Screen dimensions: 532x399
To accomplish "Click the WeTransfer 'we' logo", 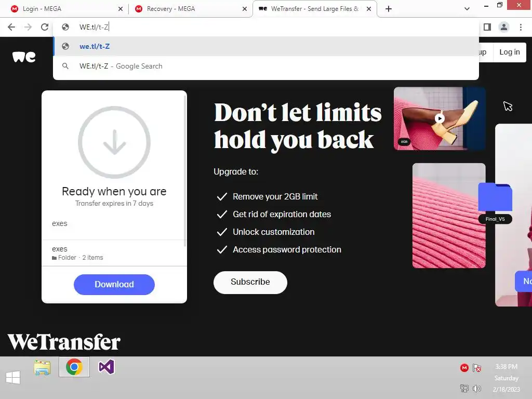I will pyautogui.click(x=24, y=57).
